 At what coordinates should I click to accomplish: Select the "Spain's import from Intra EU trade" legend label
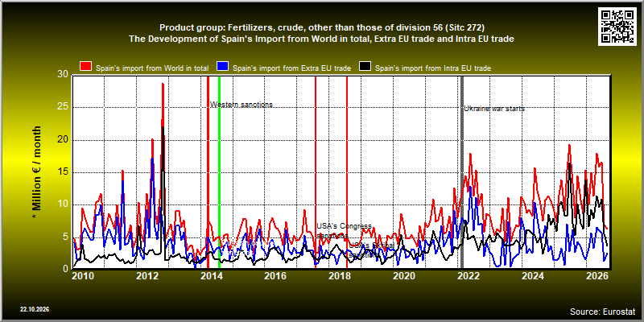(x=433, y=68)
